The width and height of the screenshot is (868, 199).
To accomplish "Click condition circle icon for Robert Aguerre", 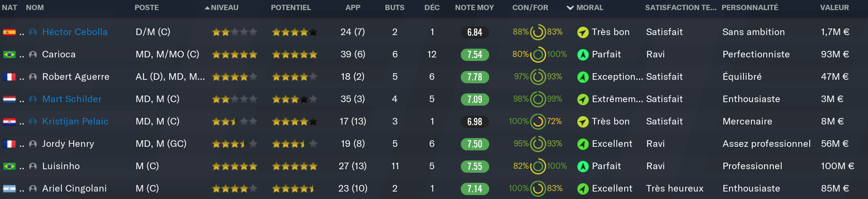I will (537, 77).
